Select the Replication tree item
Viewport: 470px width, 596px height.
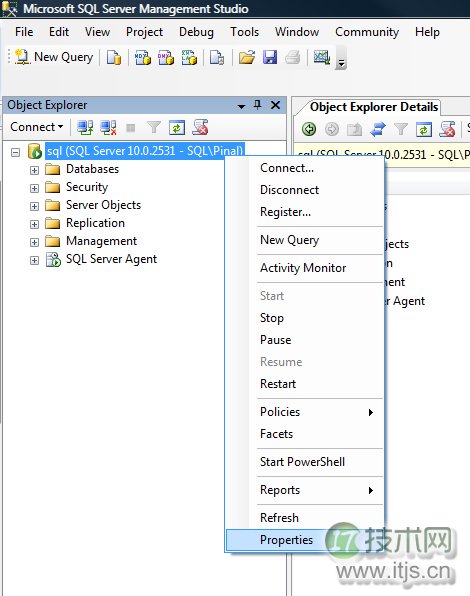[x=95, y=223]
